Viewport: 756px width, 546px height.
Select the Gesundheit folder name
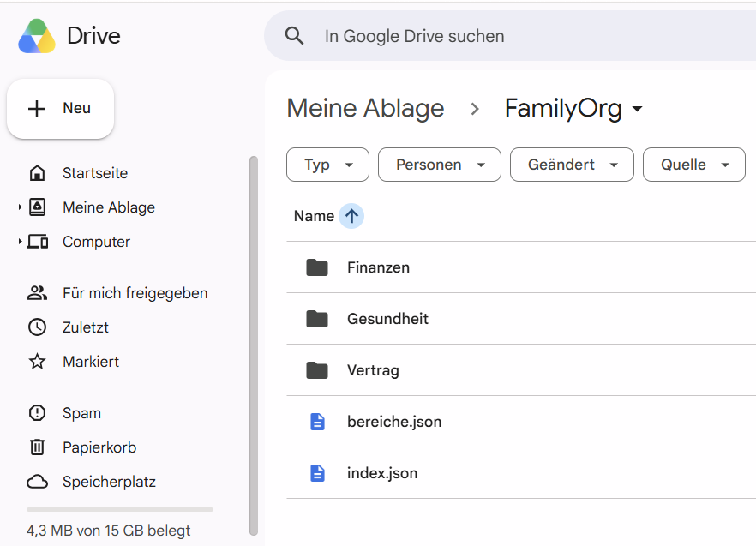coord(387,319)
